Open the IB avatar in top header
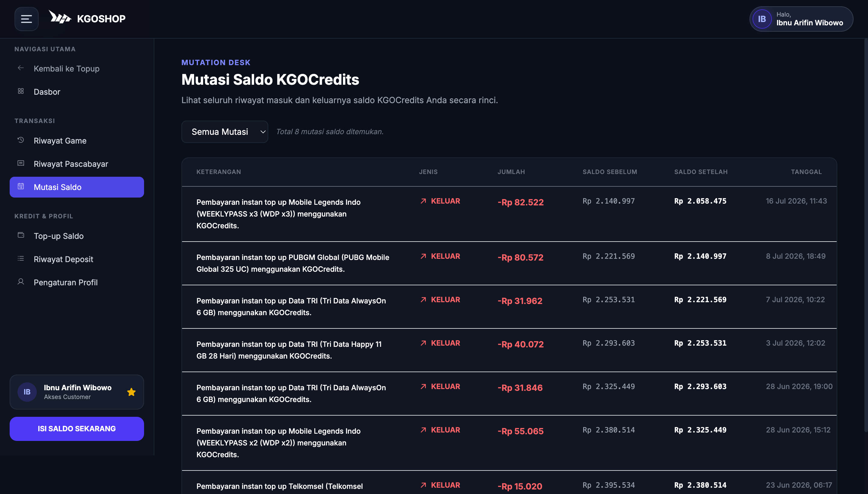This screenshot has width=868, height=494. (x=762, y=19)
